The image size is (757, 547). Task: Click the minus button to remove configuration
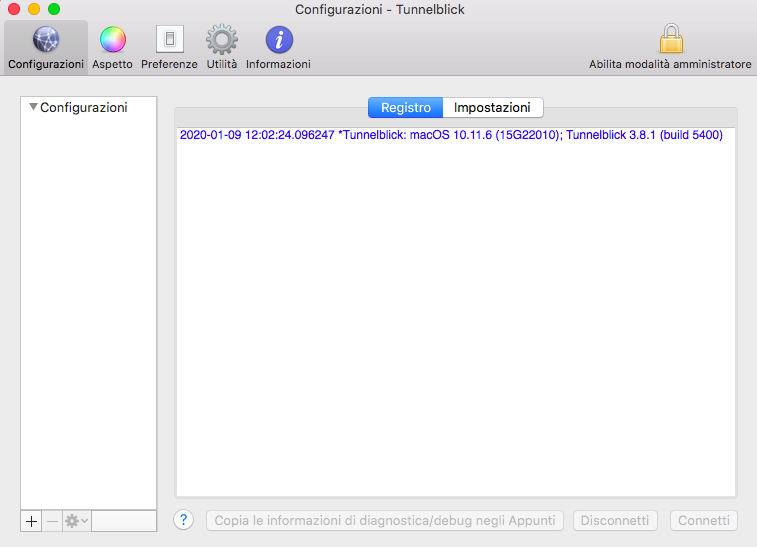52,521
